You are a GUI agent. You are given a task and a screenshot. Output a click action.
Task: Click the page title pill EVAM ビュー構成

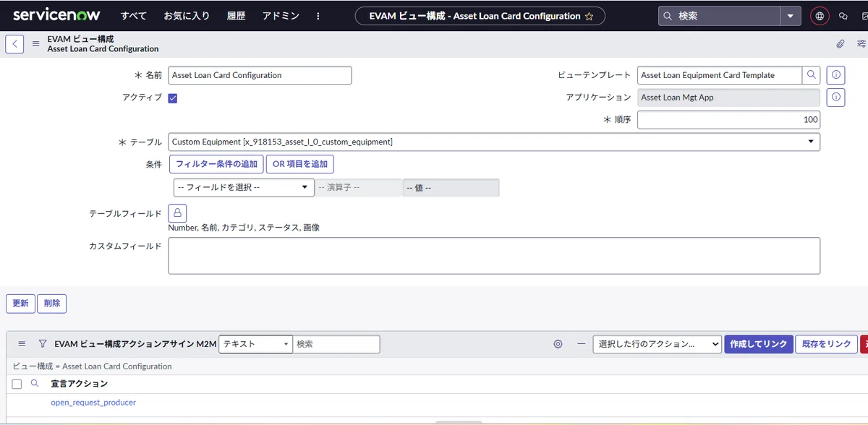coord(480,16)
